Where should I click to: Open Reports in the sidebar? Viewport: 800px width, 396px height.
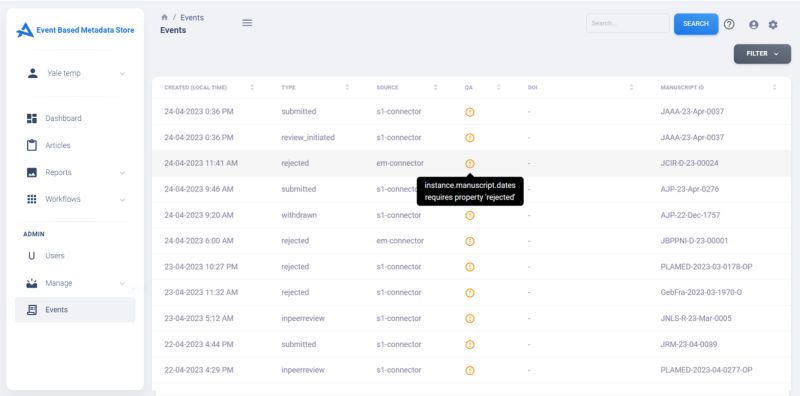coord(58,172)
